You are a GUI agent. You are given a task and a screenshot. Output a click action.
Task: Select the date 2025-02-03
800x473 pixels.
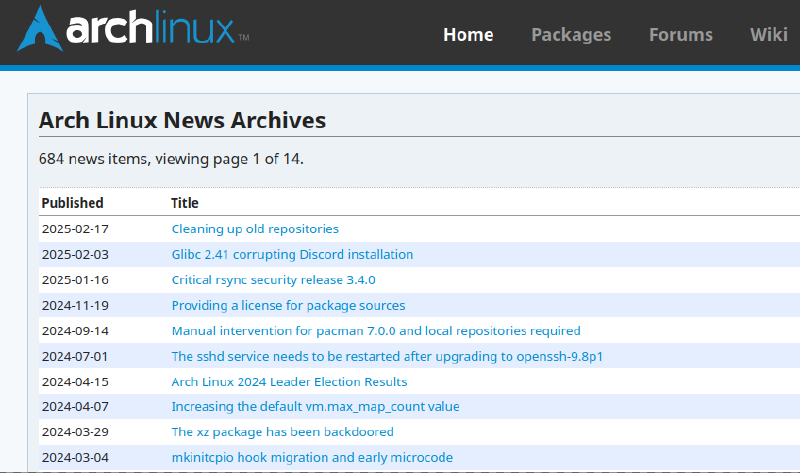(76, 255)
